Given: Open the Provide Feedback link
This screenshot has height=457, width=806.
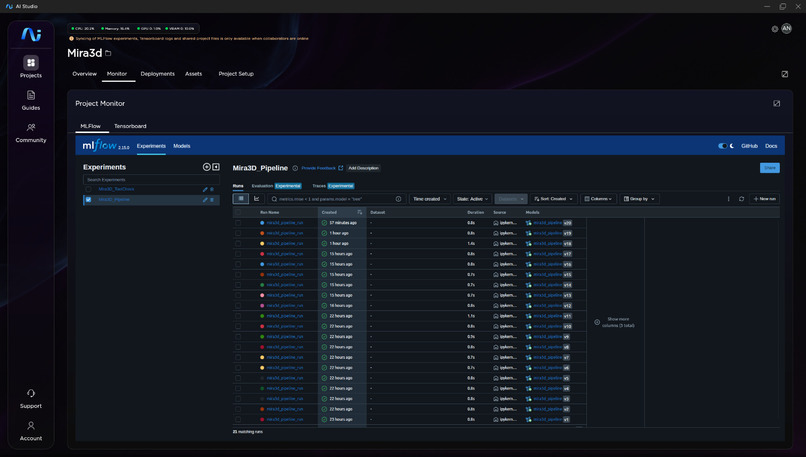Looking at the screenshot, I should [322, 168].
